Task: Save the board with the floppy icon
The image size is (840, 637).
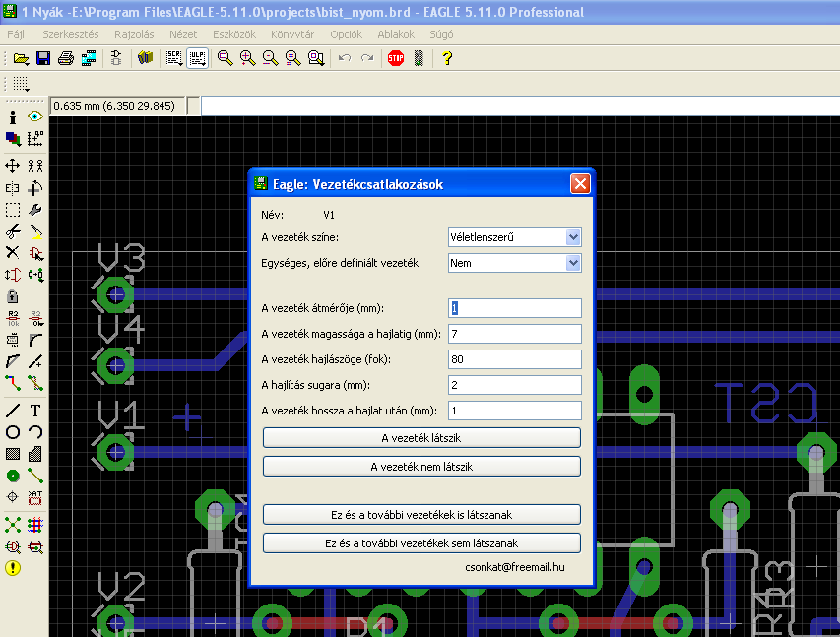Action: click(42, 58)
